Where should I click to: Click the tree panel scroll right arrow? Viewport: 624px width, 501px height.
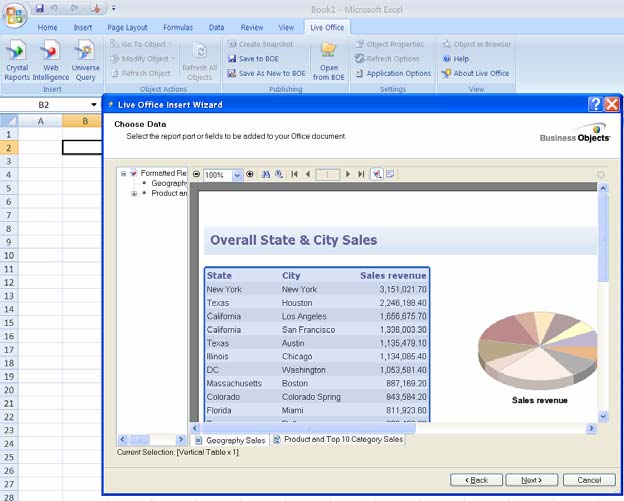pyautogui.click(x=181, y=439)
